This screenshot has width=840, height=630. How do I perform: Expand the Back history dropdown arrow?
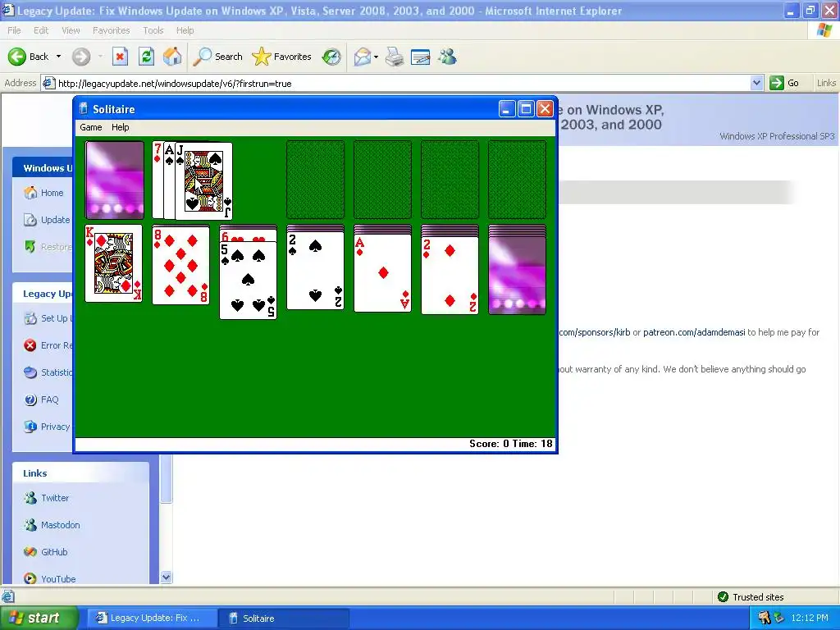coord(58,57)
